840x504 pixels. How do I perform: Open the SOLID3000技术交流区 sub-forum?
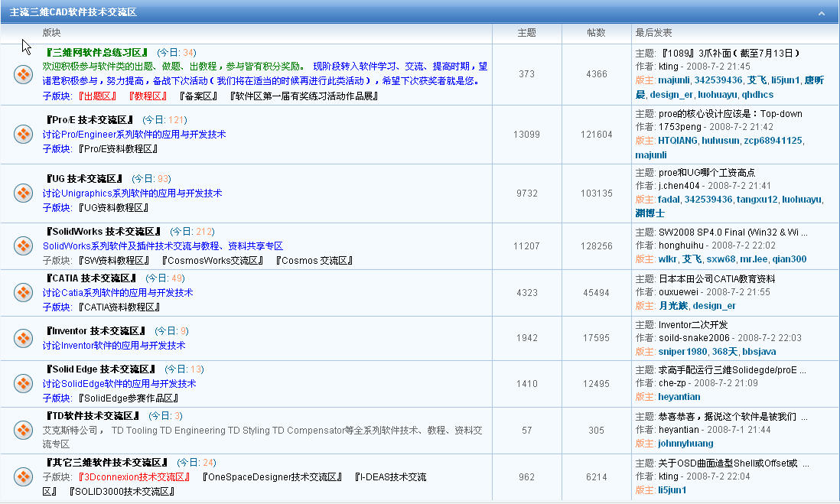pos(122,492)
